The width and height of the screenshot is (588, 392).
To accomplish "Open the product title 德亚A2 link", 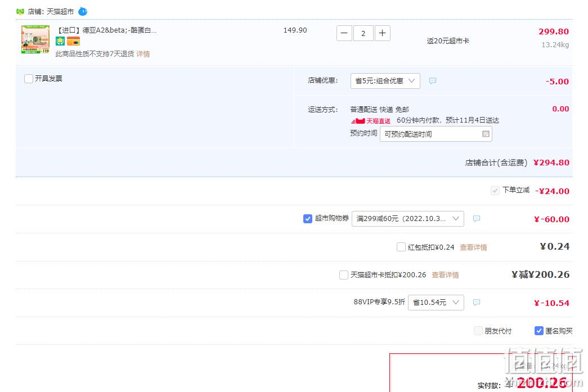I will 106,30.
